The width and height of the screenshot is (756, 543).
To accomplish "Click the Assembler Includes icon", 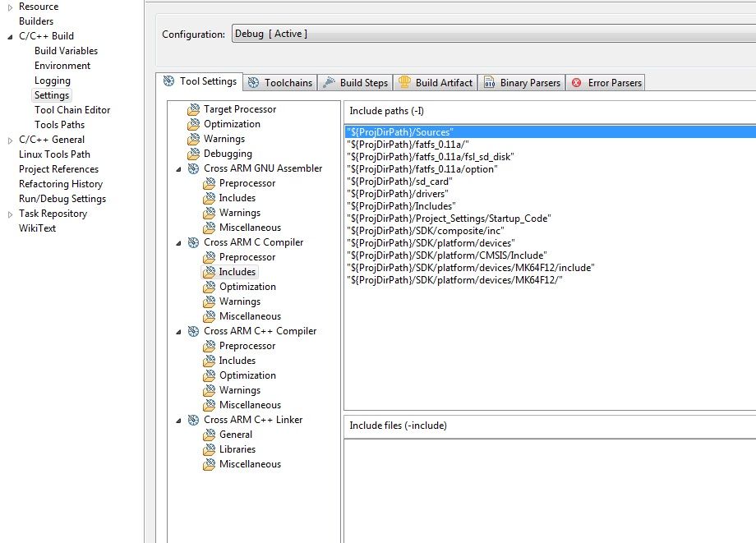I will pos(209,198).
